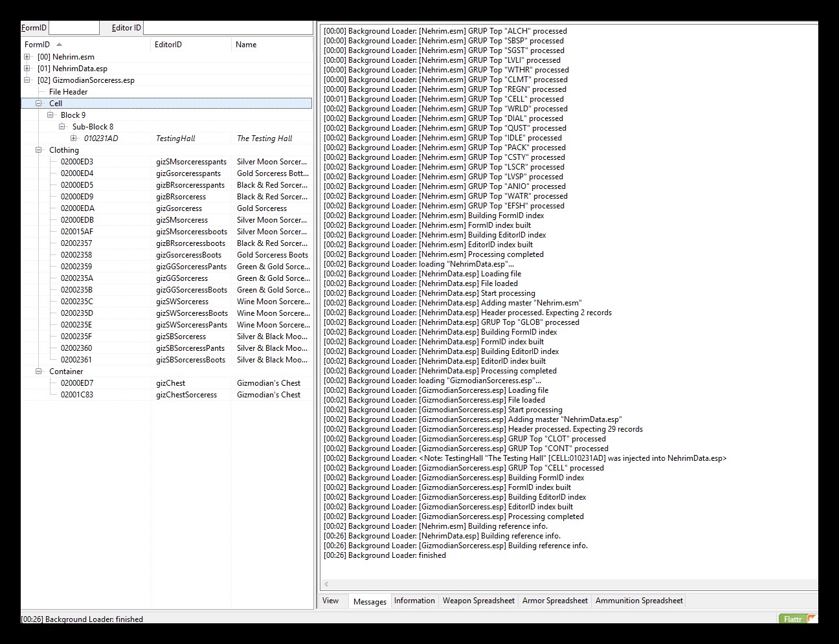Viewport: 839px width, 644px height.
Task: Click the FormID search input field
Action: pyautogui.click(x=74, y=28)
